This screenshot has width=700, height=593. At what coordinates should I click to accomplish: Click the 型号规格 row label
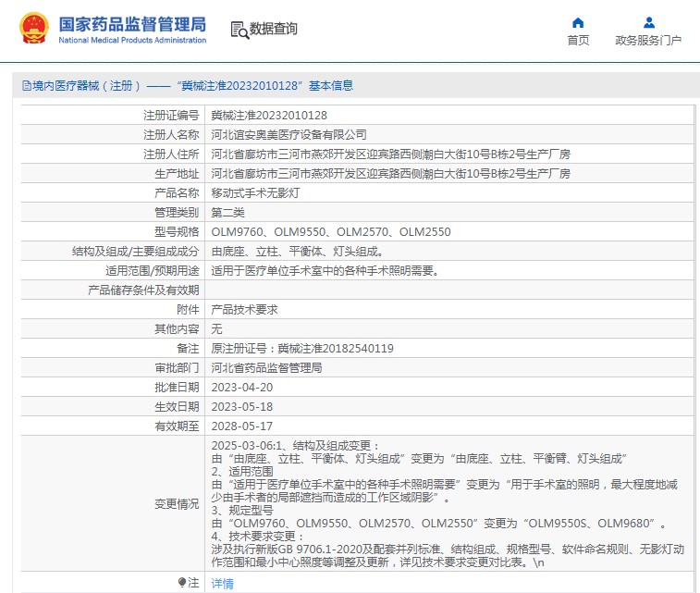[x=177, y=232]
